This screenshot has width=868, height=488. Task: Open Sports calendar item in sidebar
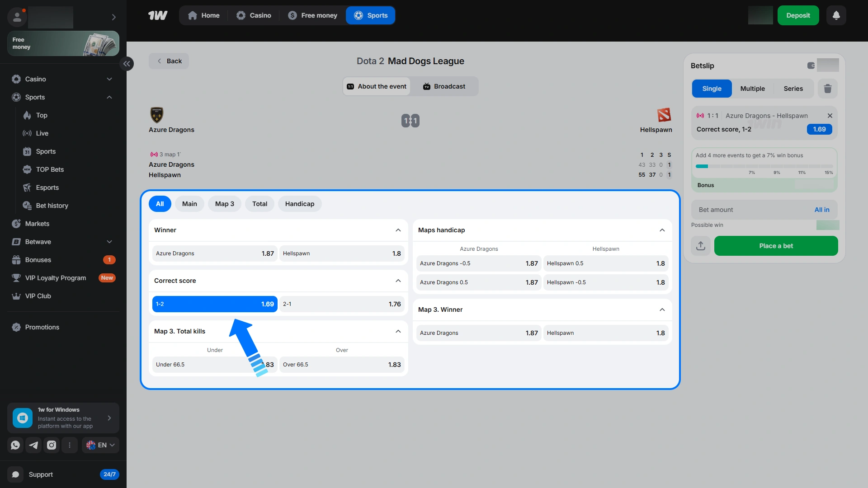(46, 151)
